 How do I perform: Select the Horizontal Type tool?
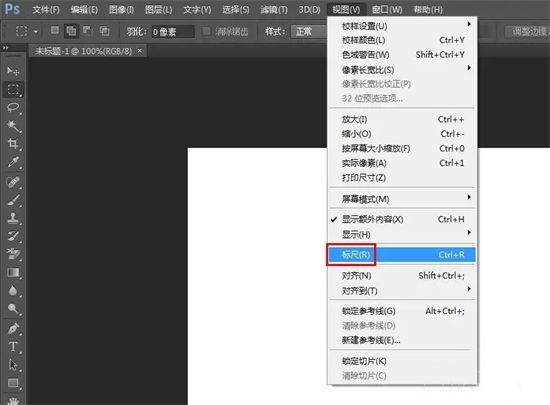pos(13,346)
